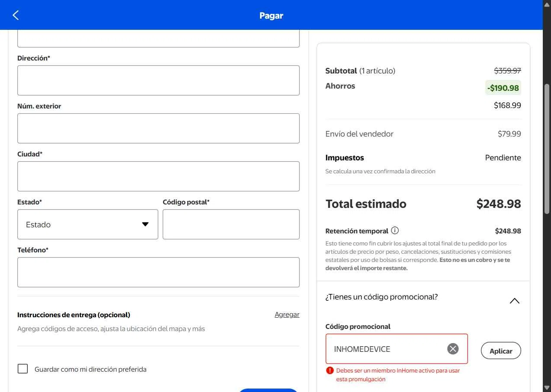Click the struck-through $359.97 subtotal
551x392 pixels.
[x=508, y=70]
